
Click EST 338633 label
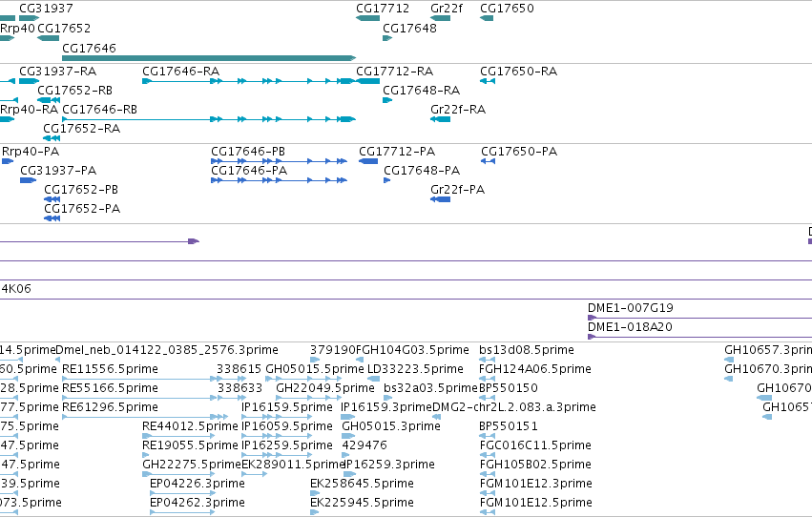pyautogui.click(x=239, y=388)
